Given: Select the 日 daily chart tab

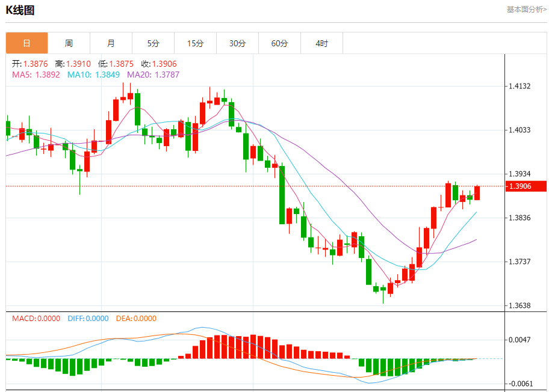Looking at the screenshot, I should point(26,43).
